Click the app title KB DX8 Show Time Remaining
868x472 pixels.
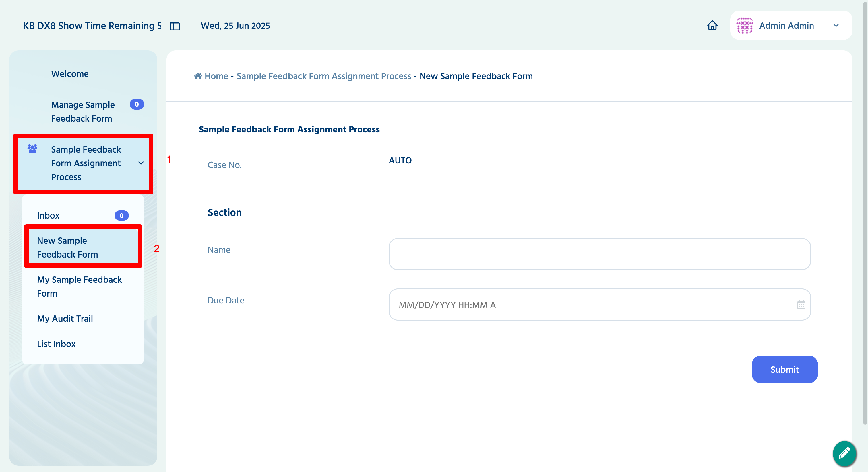point(92,26)
